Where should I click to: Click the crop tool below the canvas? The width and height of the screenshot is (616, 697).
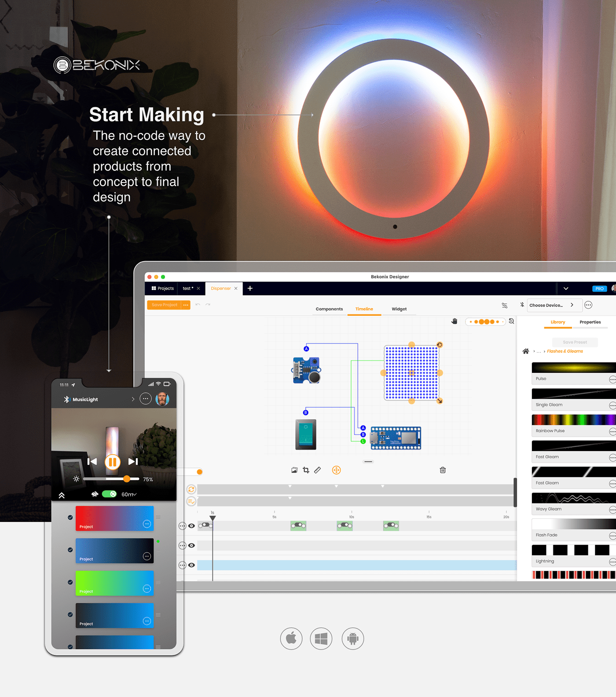tap(306, 470)
